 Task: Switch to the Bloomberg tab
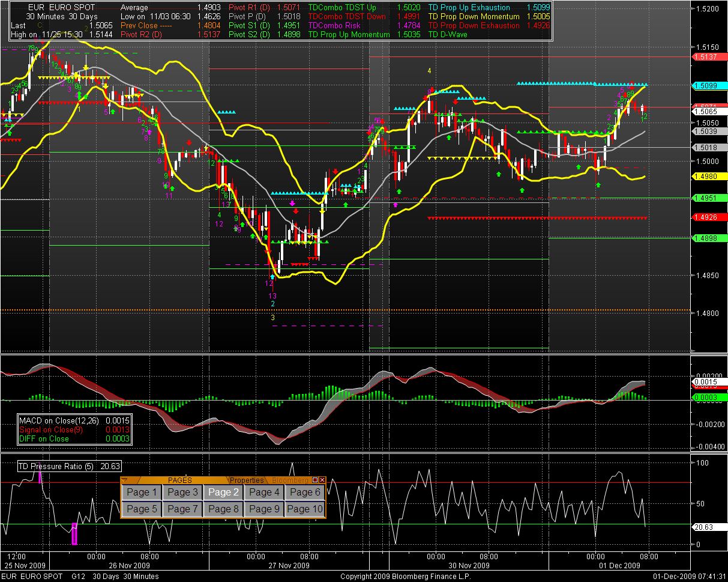pos(291,480)
